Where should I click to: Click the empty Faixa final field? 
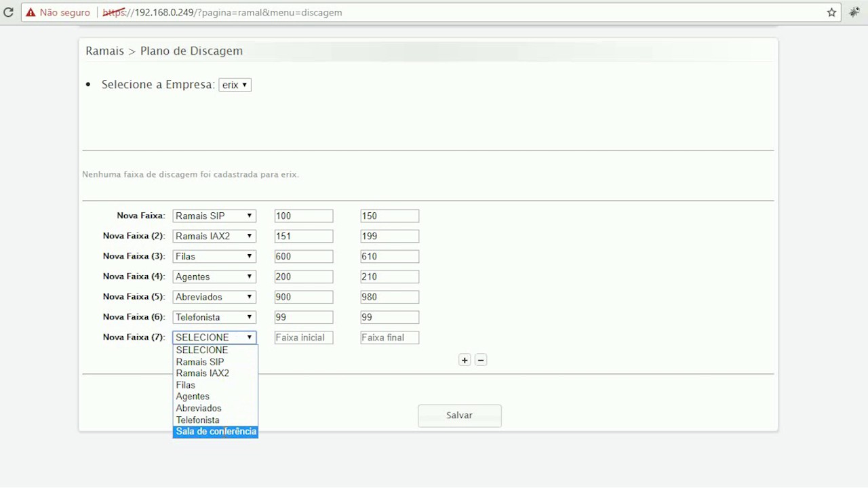click(390, 338)
